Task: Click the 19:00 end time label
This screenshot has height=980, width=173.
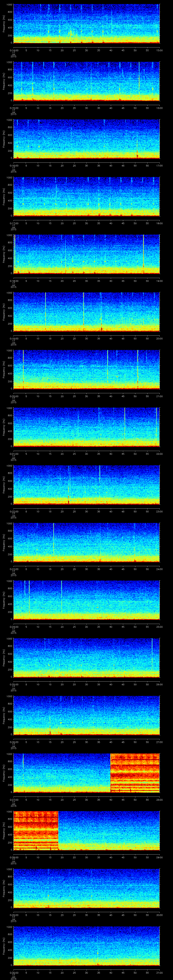Action: [x=159, y=281]
